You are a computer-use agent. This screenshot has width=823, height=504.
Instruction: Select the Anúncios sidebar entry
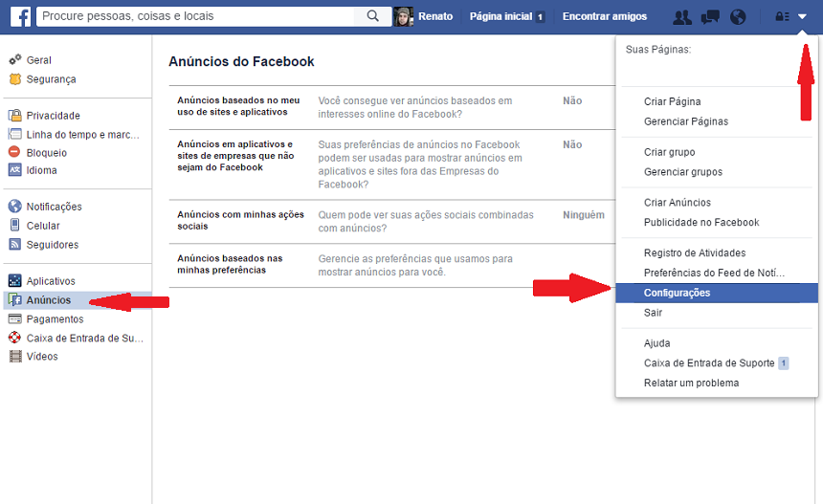coord(78,300)
